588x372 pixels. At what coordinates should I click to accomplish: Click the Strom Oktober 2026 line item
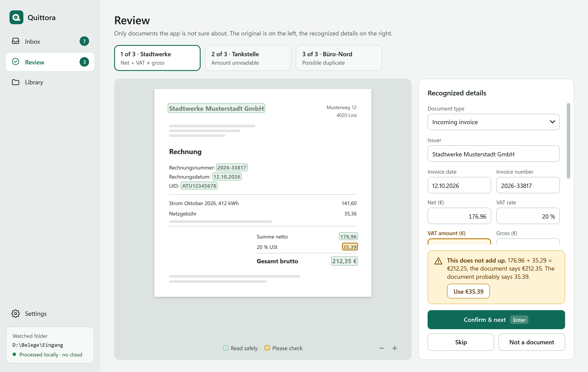(204, 203)
